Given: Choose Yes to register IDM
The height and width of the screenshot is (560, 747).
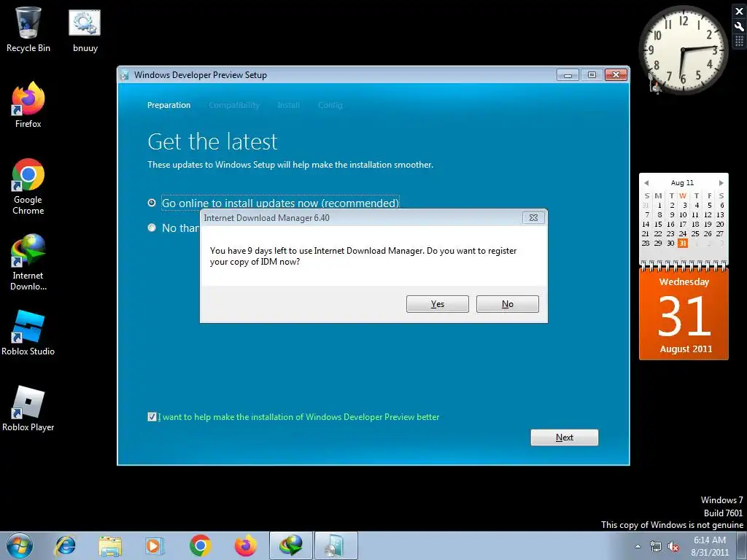Looking at the screenshot, I should 438,304.
